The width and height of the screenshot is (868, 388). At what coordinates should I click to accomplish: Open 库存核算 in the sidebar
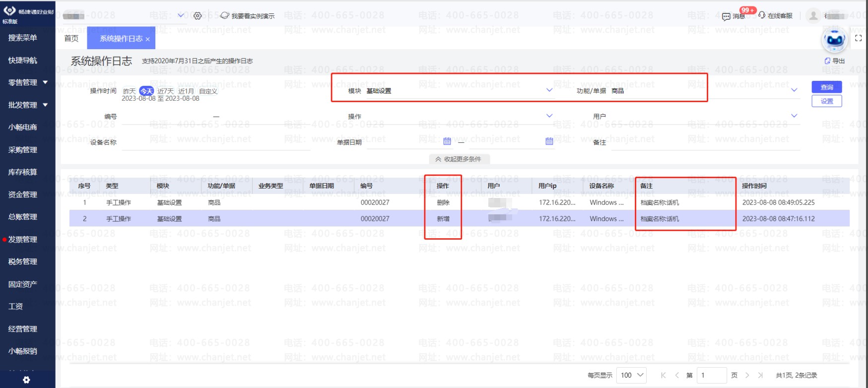tap(23, 172)
